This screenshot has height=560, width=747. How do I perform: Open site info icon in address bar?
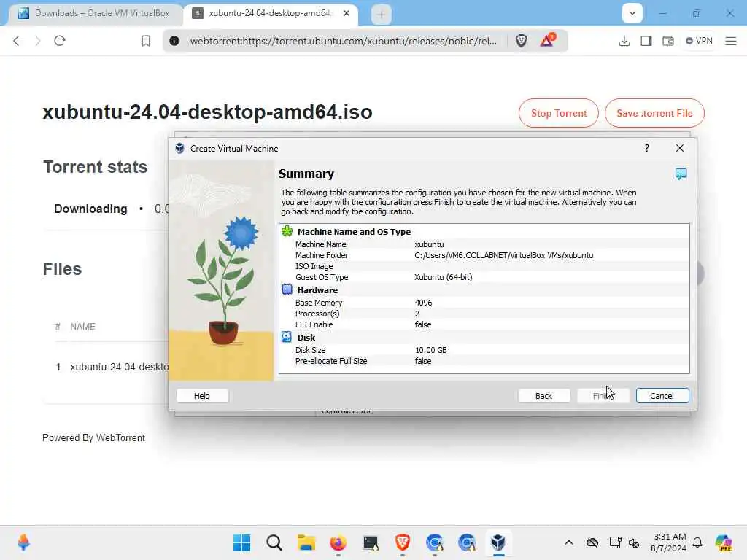click(174, 41)
